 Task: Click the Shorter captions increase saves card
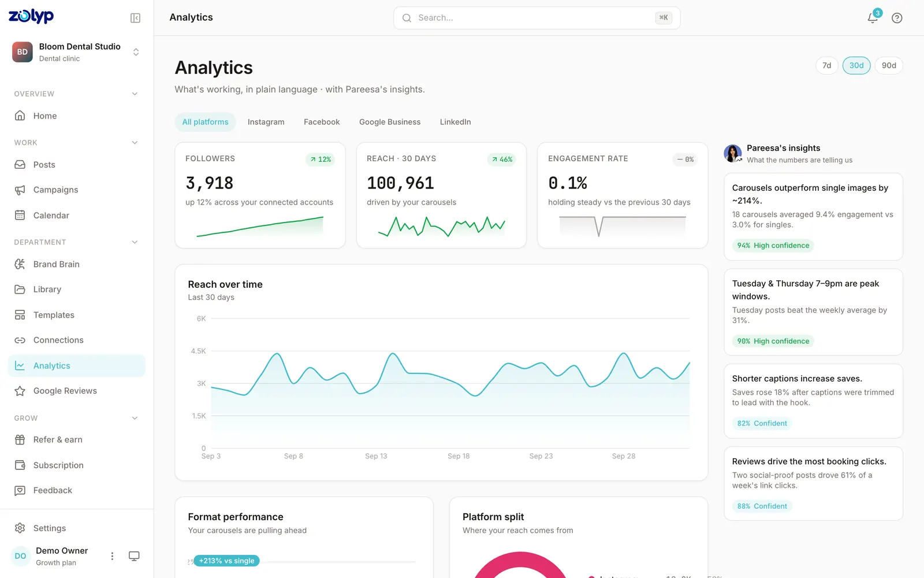813,401
